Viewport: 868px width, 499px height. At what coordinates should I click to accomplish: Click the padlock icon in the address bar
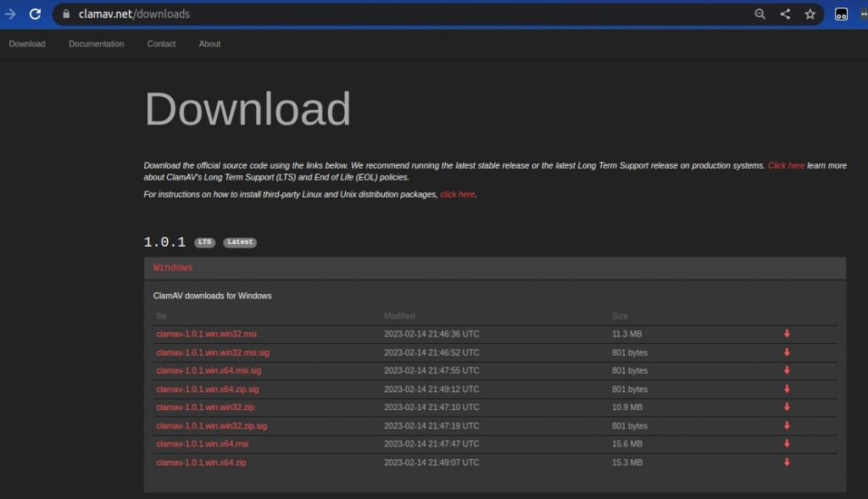click(x=65, y=14)
